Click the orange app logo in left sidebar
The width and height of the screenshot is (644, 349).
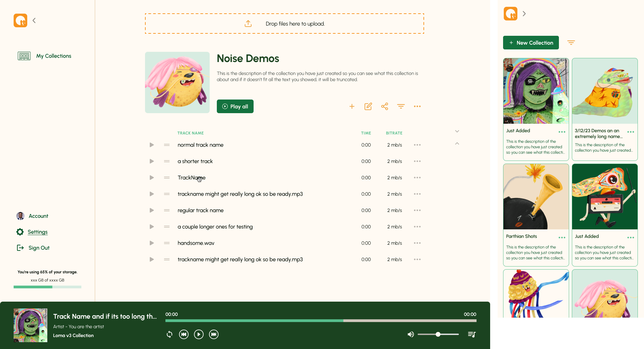[x=20, y=20]
